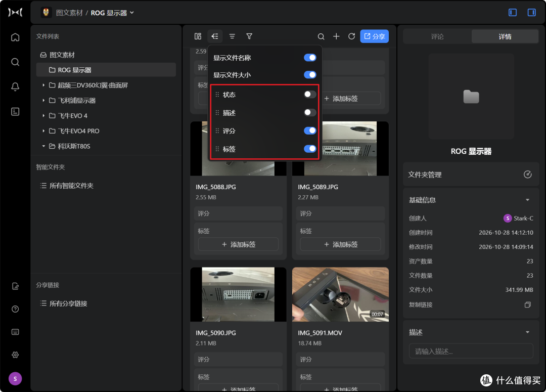Viewport: 546px width, 392px height.
Task: Open the home icon in left sidebar
Action: pos(15,37)
